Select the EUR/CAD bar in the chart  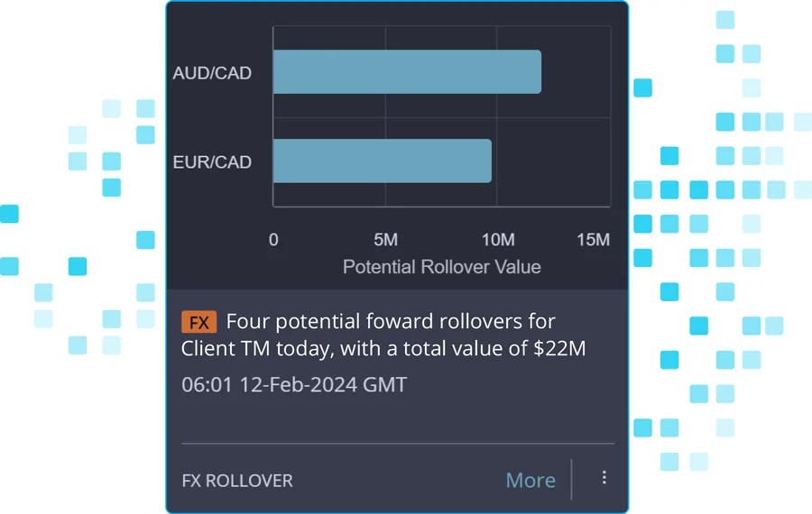tap(383, 161)
